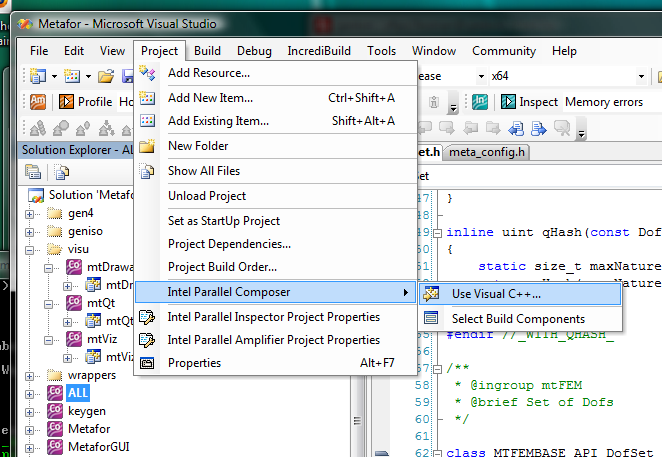Select Set as StartUp Project
Viewport: 662px width, 457px height.
(x=276, y=221)
